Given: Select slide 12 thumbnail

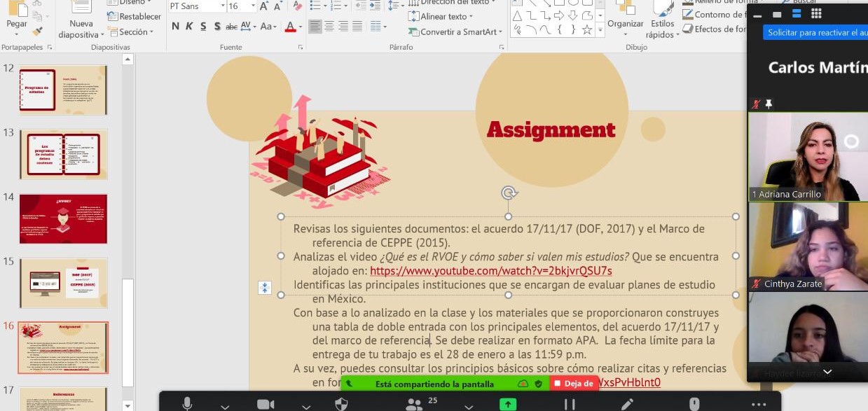Looking at the screenshot, I should pyautogui.click(x=63, y=90).
